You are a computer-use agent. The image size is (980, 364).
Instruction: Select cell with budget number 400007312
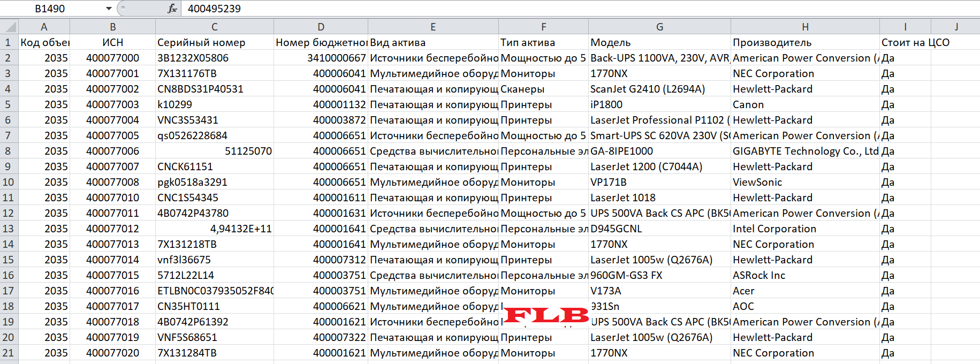321,260
